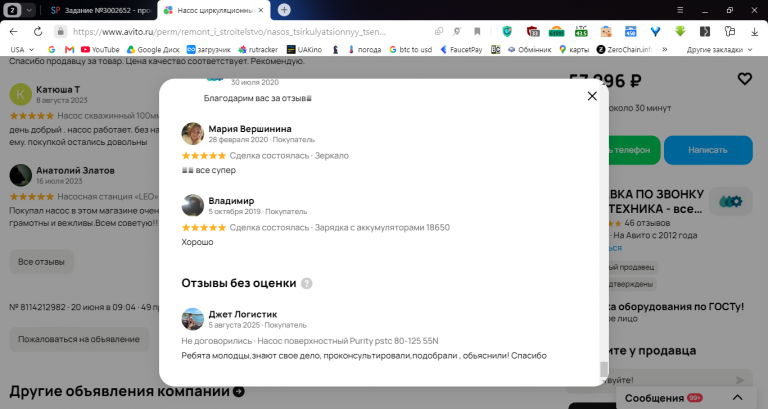Open the LTC price extension

coord(581,31)
